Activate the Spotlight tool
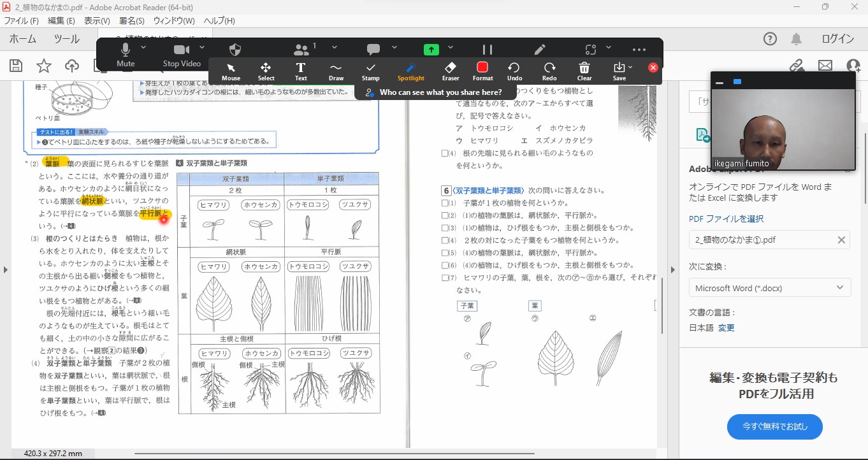Image resolution: width=868 pixels, height=460 pixels. [410, 71]
